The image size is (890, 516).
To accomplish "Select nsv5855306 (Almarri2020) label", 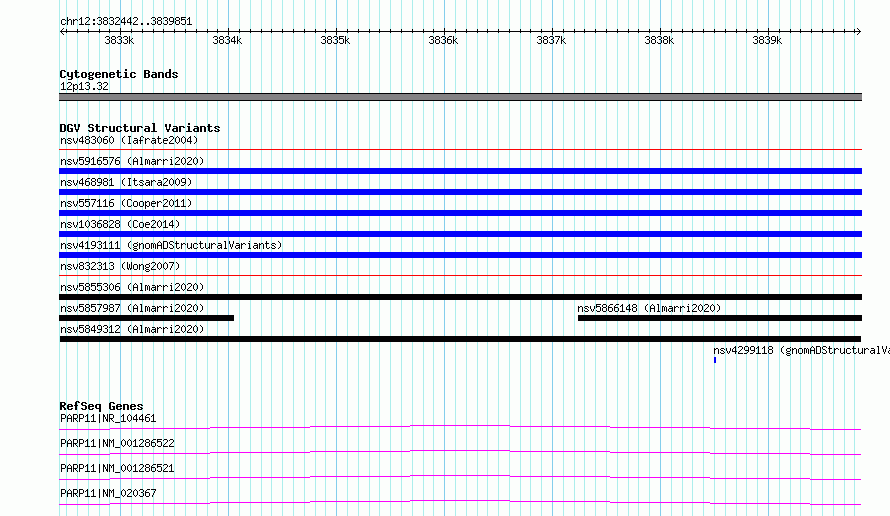I will coord(132,287).
